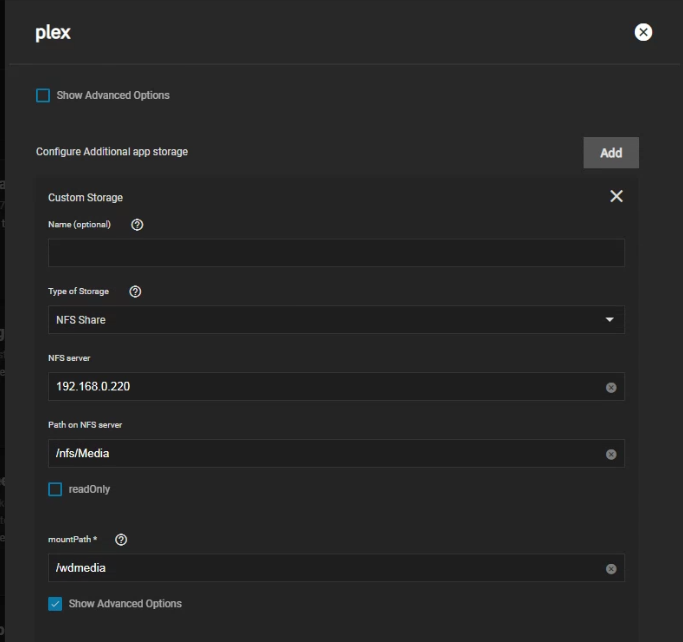Clear the Path on NFS server field
The image size is (683, 642).
tap(611, 454)
